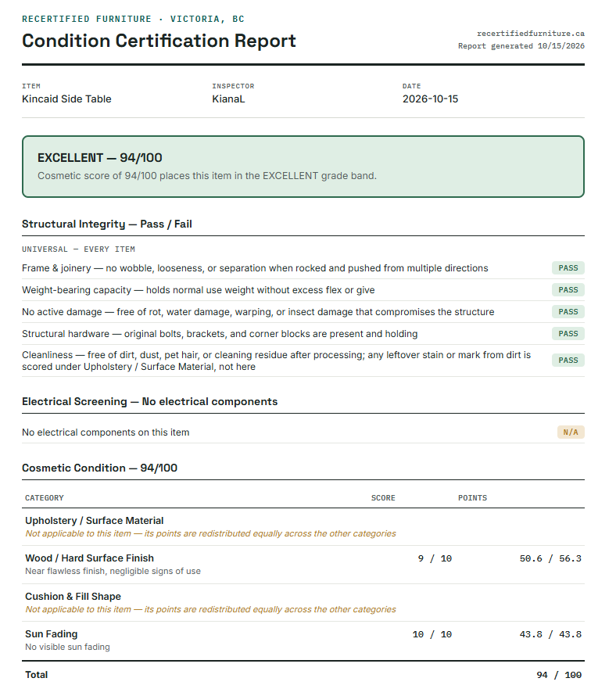616x696 pixels.
Task: Click the not-applicable note under Upholstery
Action: pyautogui.click(x=210, y=533)
